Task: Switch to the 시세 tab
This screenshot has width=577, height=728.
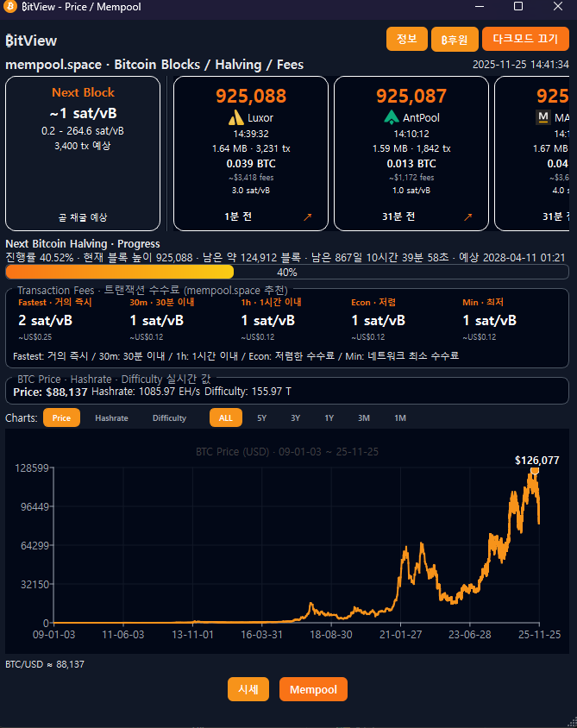Action: click(248, 689)
